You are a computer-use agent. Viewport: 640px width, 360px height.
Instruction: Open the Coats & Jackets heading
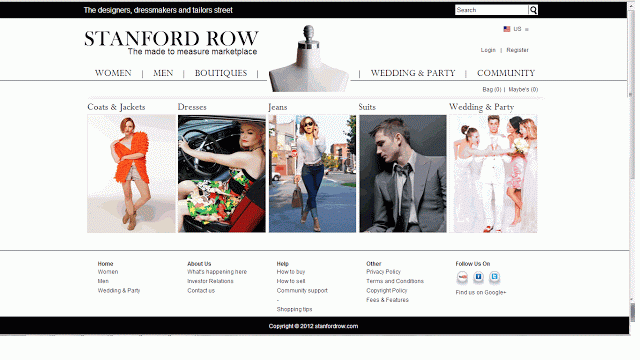[116, 107]
